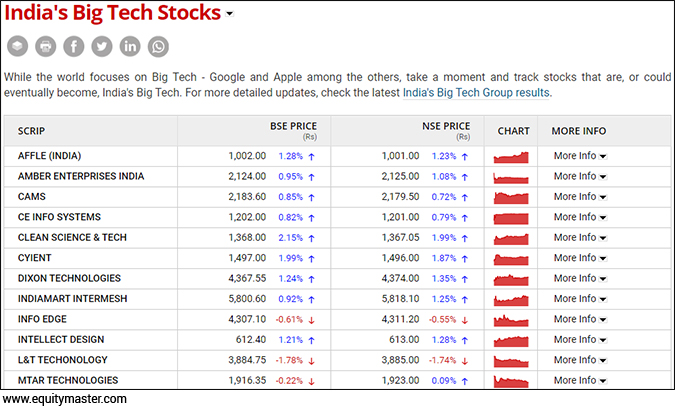675x408 pixels.
Task: Share the page on LinkedIn
Action: click(x=130, y=47)
